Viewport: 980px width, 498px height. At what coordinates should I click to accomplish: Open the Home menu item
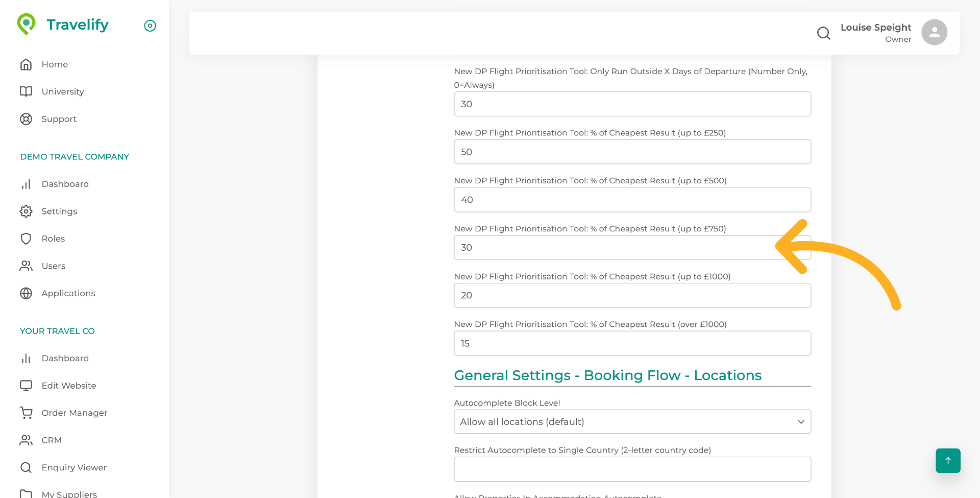[55, 64]
